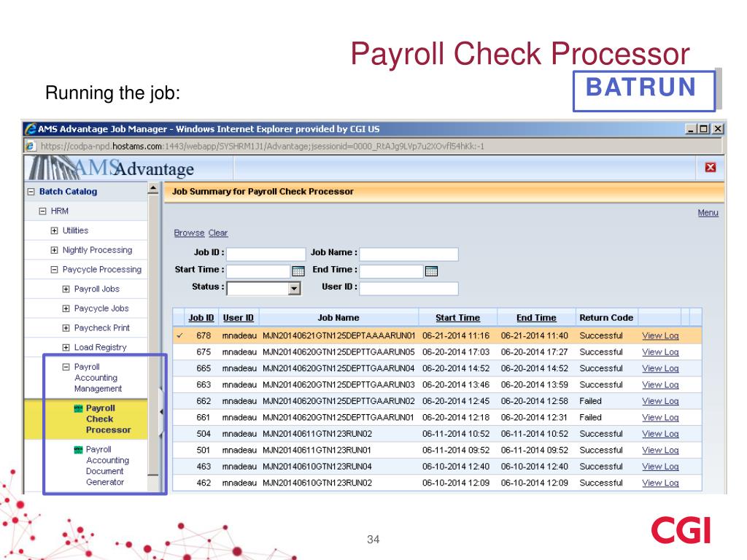Select job name MJN20140620GTN125DEPTTGAARUN05

click(338, 352)
